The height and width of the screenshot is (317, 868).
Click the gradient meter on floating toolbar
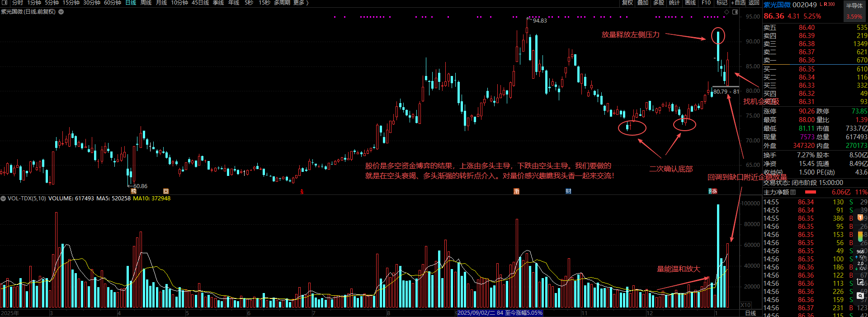860,237
